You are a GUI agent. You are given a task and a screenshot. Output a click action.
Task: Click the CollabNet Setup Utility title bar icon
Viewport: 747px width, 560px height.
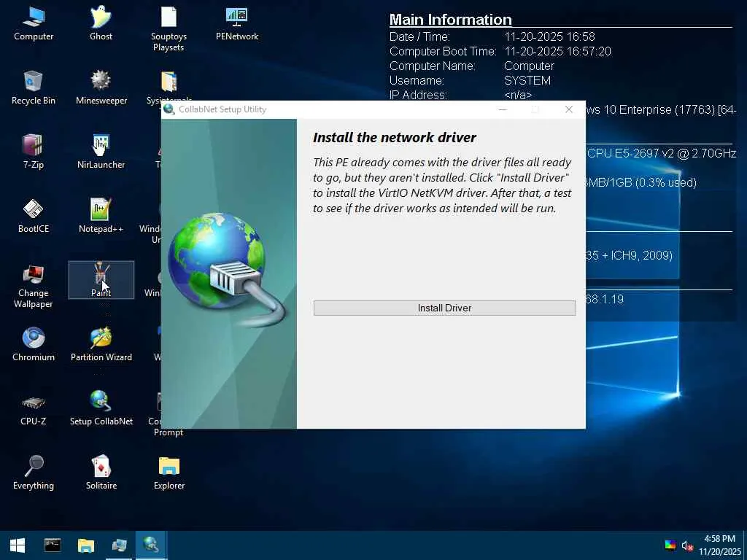169,109
